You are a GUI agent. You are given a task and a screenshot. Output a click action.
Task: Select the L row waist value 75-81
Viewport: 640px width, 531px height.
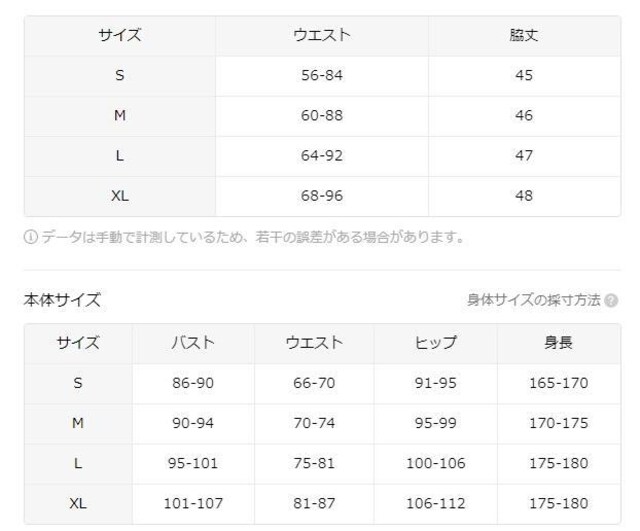point(314,463)
